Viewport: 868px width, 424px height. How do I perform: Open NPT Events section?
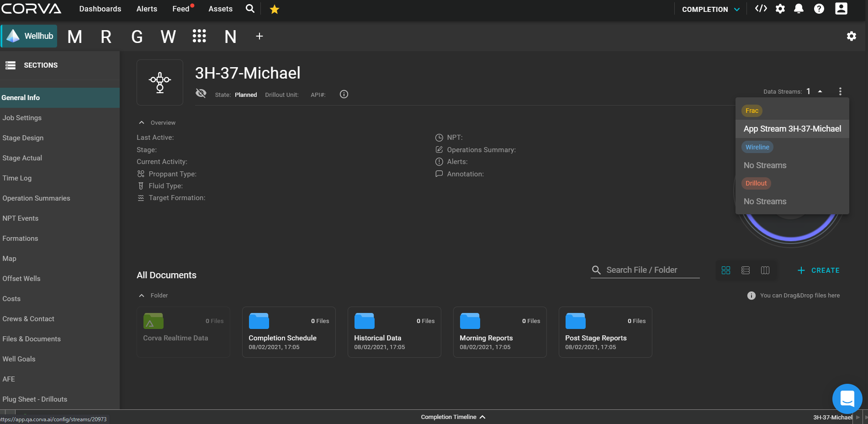coord(60,218)
